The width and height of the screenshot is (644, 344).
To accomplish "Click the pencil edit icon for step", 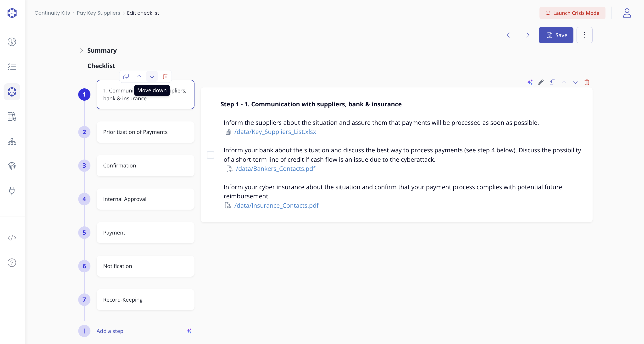I will pos(541,82).
